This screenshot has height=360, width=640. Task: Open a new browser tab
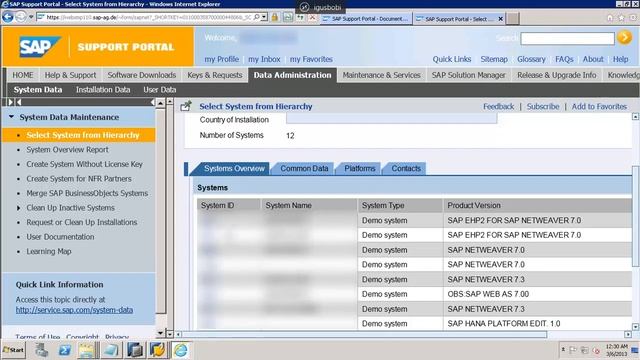coord(513,18)
